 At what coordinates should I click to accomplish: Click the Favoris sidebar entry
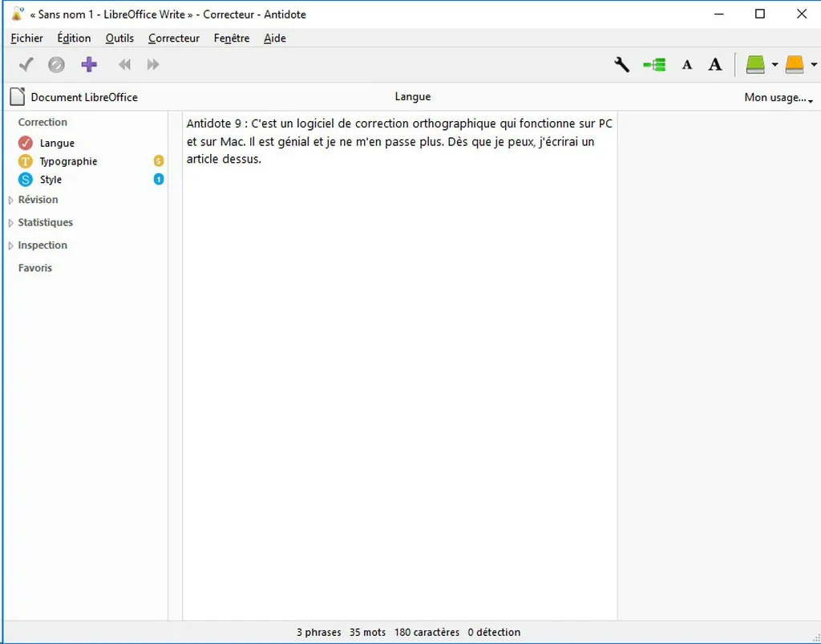pyautogui.click(x=35, y=268)
